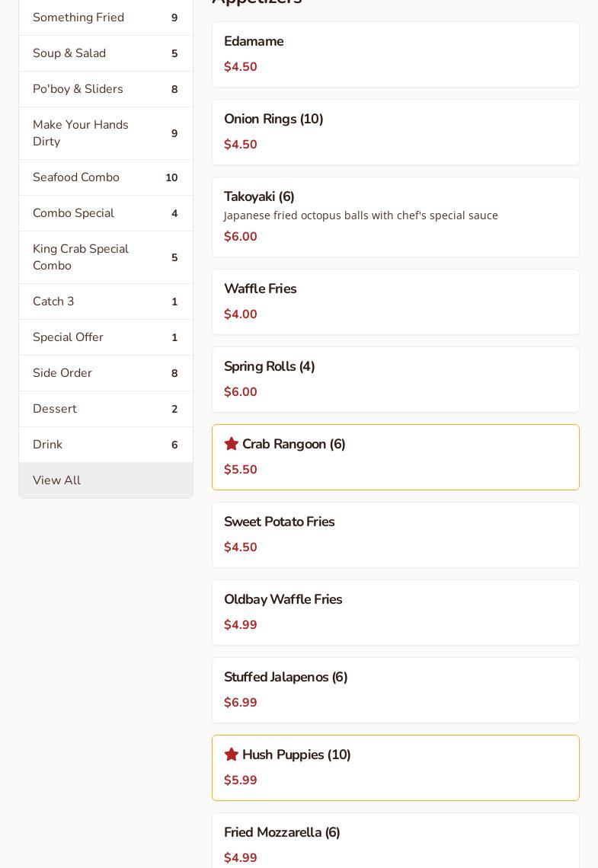Select the Waffle Fries item
Image resolution: width=598 pixels, height=868 pixels.
tap(395, 302)
